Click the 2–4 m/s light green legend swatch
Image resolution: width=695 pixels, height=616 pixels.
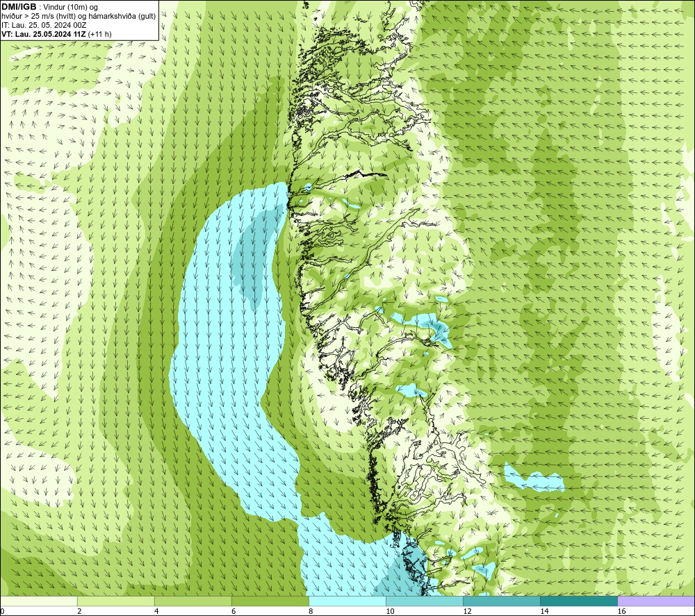coord(116,601)
